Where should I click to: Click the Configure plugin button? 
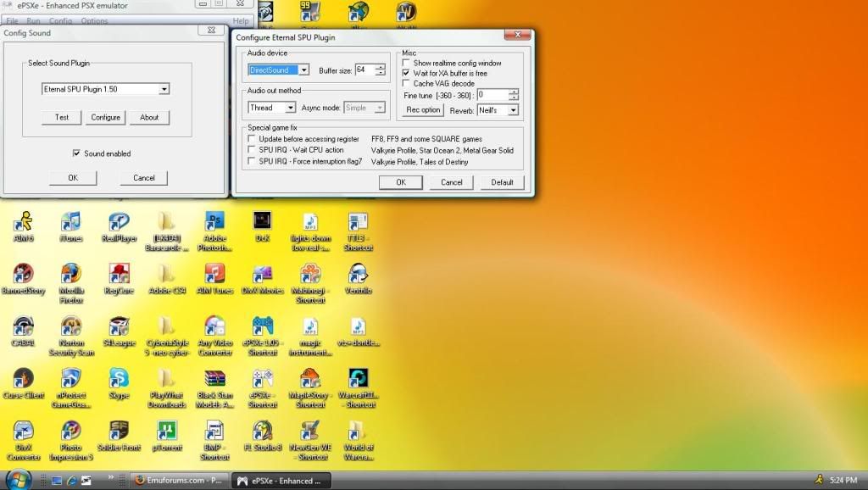point(105,117)
